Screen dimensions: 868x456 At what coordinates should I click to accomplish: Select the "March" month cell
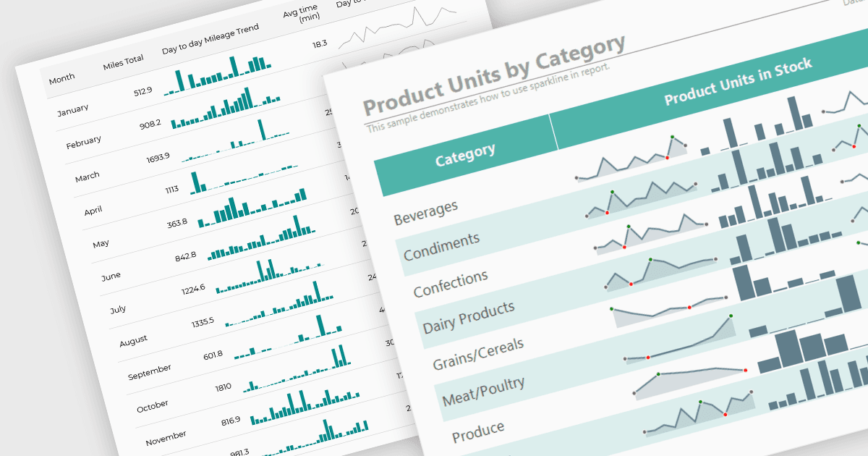(88, 176)
